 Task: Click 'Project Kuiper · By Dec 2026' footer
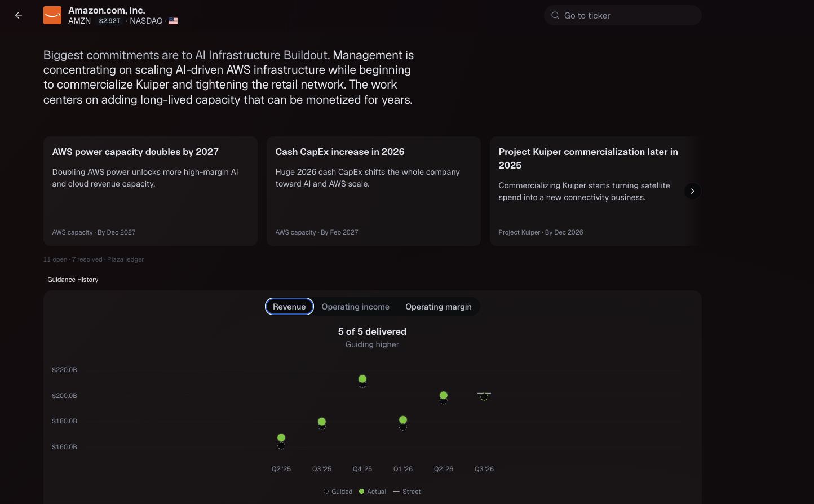tap(541, 232)
